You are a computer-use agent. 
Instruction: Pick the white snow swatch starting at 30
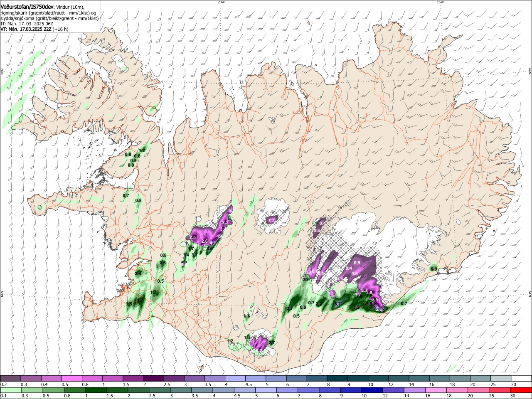pyautogui.click(x=522, y=378)
